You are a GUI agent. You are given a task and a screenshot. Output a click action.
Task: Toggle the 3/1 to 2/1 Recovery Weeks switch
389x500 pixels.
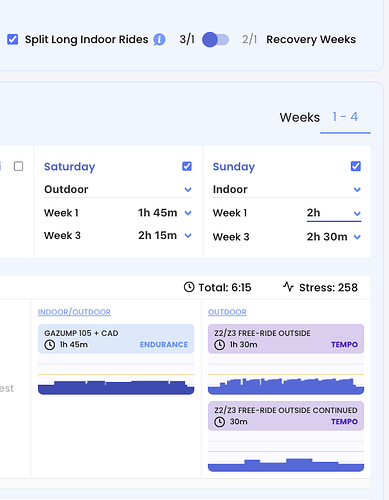click(x=215, y=40)
